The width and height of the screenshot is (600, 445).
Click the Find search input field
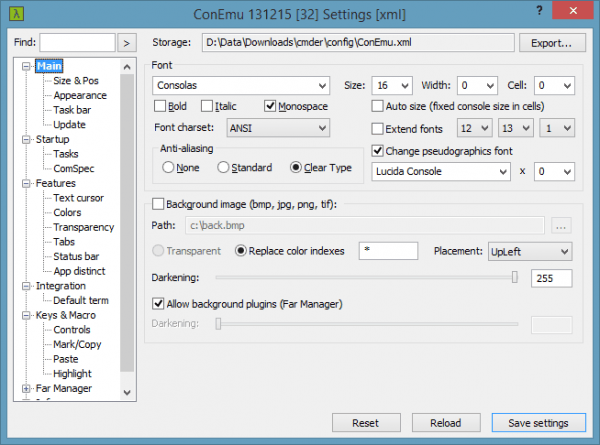click(x=77, y=43)
